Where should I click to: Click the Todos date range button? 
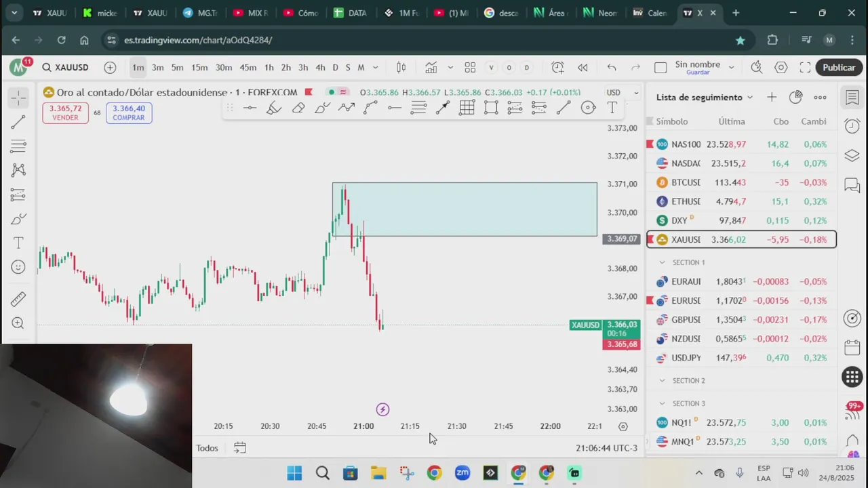(208, 448)
